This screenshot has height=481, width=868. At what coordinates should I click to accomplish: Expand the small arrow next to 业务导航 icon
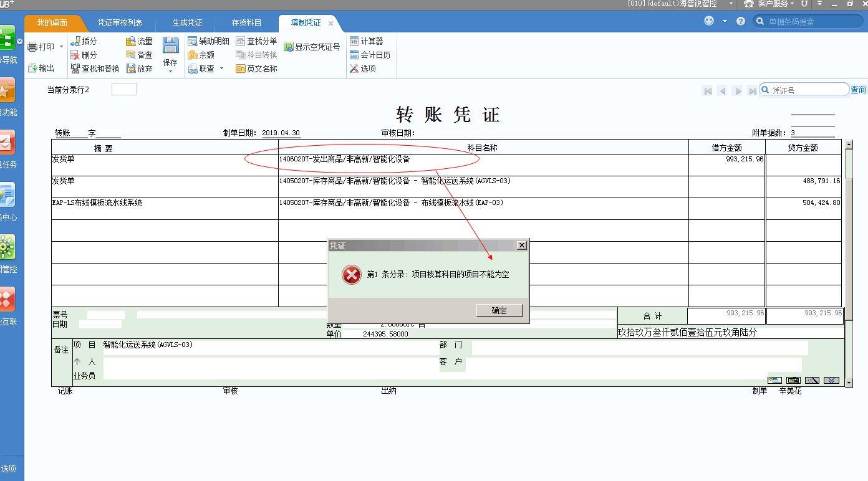tap(19, 42)
